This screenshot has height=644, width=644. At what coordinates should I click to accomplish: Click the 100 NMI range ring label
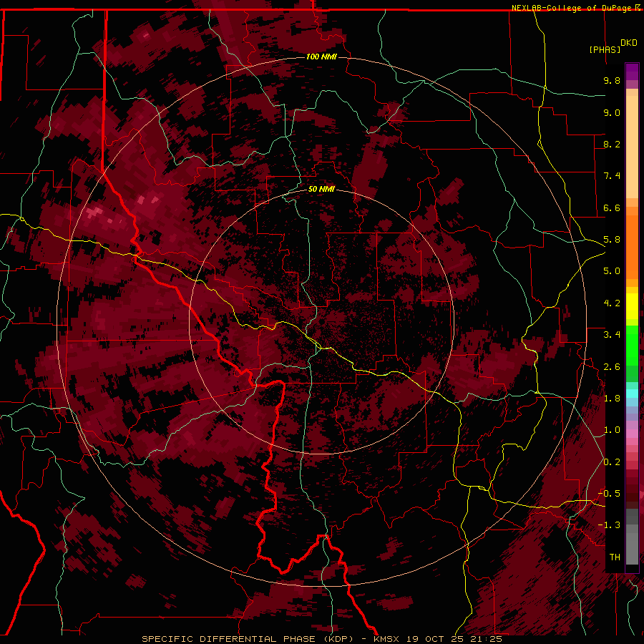click(321, 57)
